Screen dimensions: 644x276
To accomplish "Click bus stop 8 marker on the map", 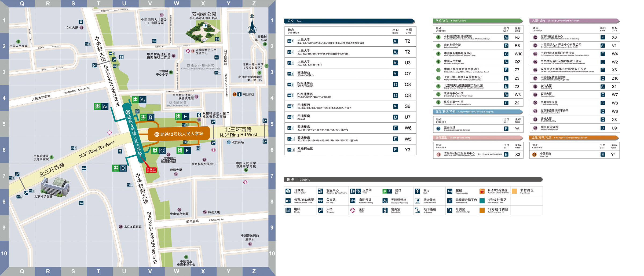I will [130, 185].
